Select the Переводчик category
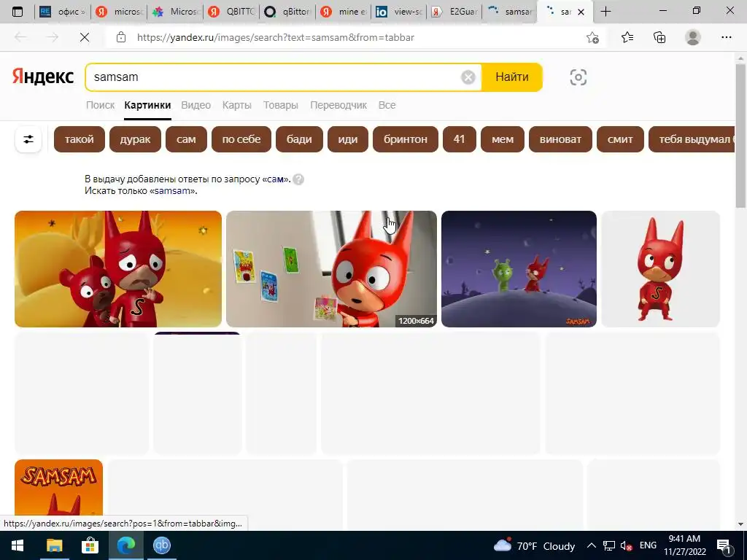The height and width of the screenshot is (560, 747). point(338,105)
